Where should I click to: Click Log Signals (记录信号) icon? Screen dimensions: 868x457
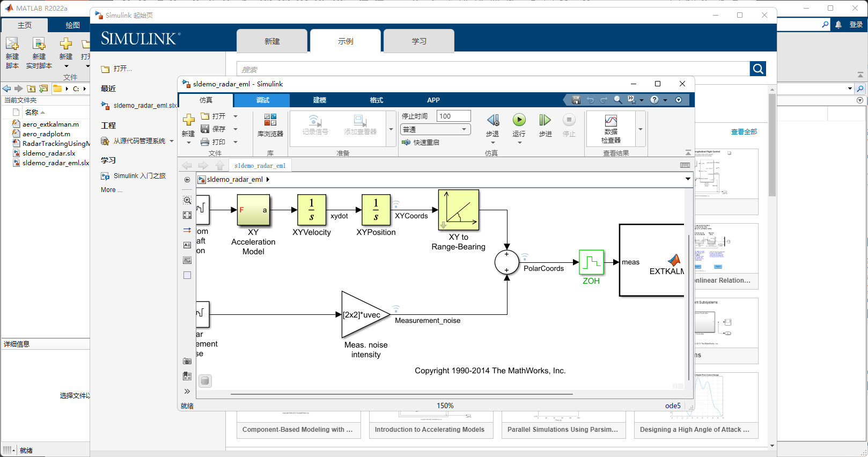(x=315, y=120)
